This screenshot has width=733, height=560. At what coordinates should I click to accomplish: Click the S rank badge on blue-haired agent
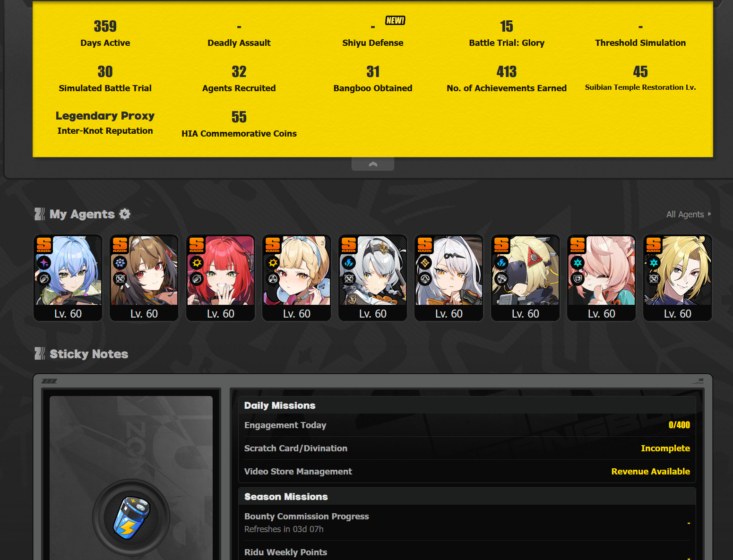[44, 245]
